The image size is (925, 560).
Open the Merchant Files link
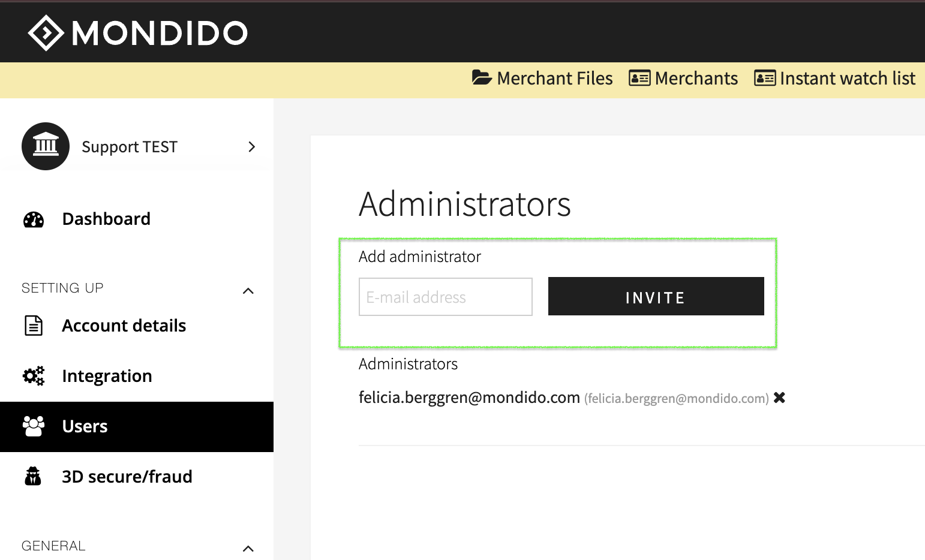pyautogui.click(x=542, y=78)
